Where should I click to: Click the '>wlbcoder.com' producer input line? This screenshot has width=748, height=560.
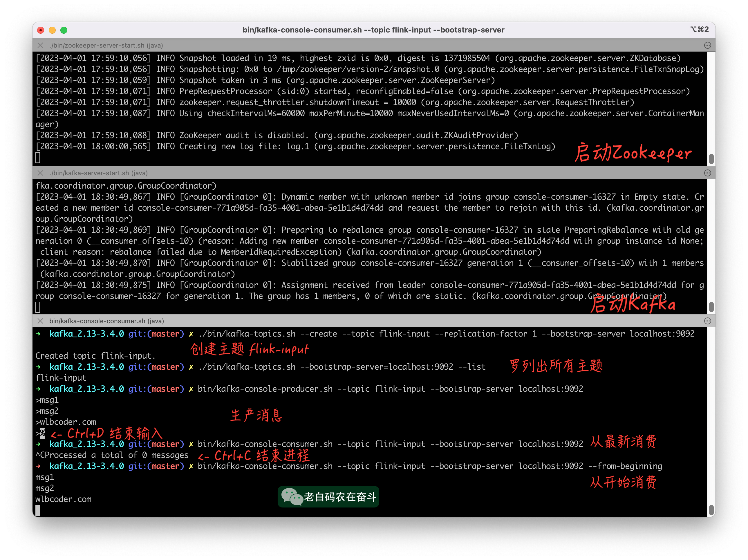[x=66, y=422]
